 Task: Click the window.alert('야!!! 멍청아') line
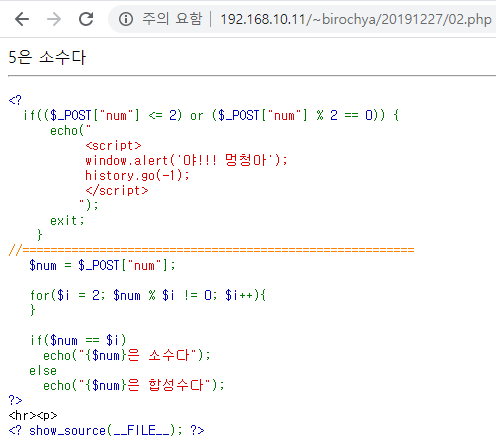pyautogui.click(x=186, y=160)
